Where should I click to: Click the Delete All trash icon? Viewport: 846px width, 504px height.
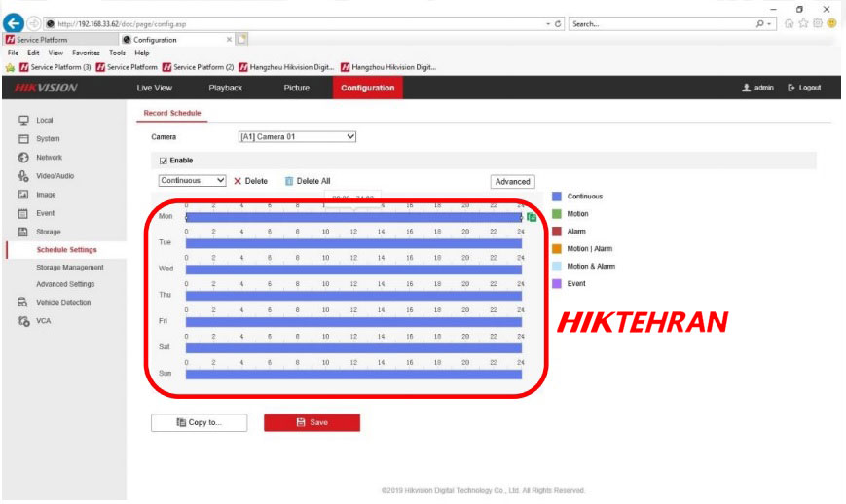[289, 181]
